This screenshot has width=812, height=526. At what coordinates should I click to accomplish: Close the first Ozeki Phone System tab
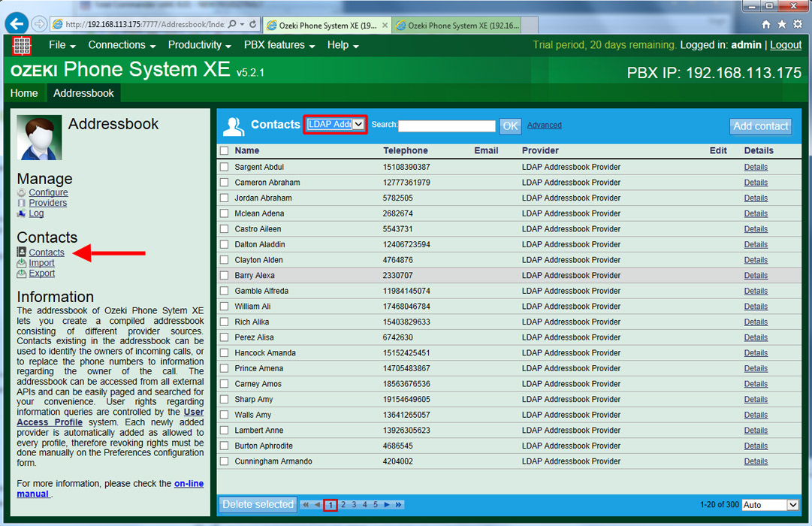(x=385, y=25)
